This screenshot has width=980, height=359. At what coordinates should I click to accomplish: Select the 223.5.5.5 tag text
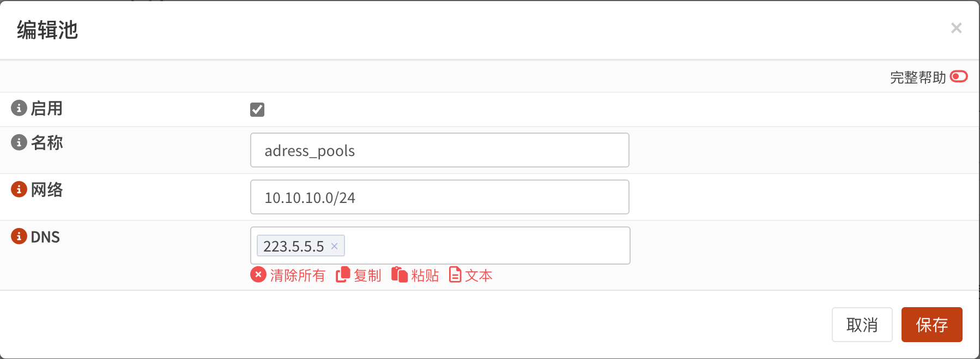click(293, 246)
